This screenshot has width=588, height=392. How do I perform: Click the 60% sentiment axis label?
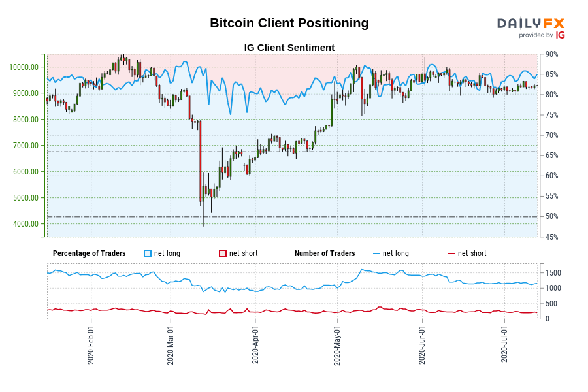tap(551, 176)
